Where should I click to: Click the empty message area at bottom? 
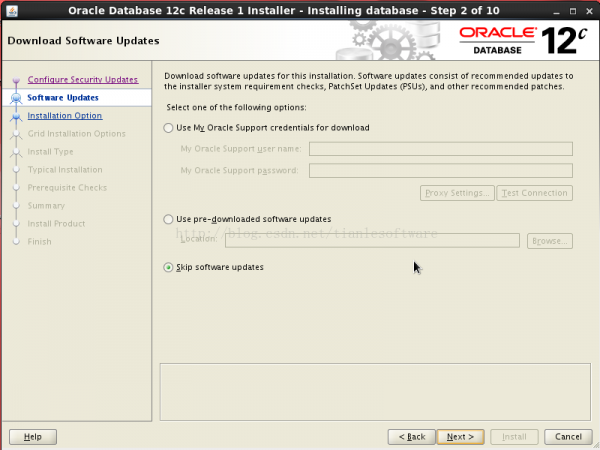(x=375, y=392)
